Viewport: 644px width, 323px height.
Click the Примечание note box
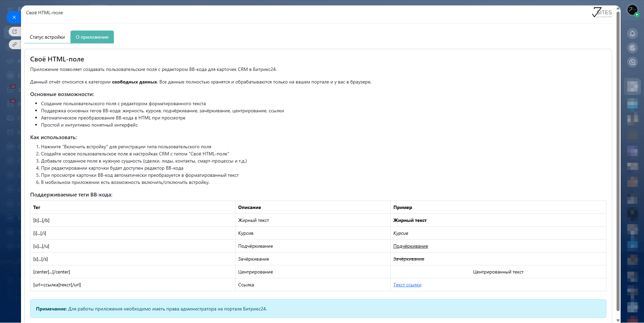point(318,309)
